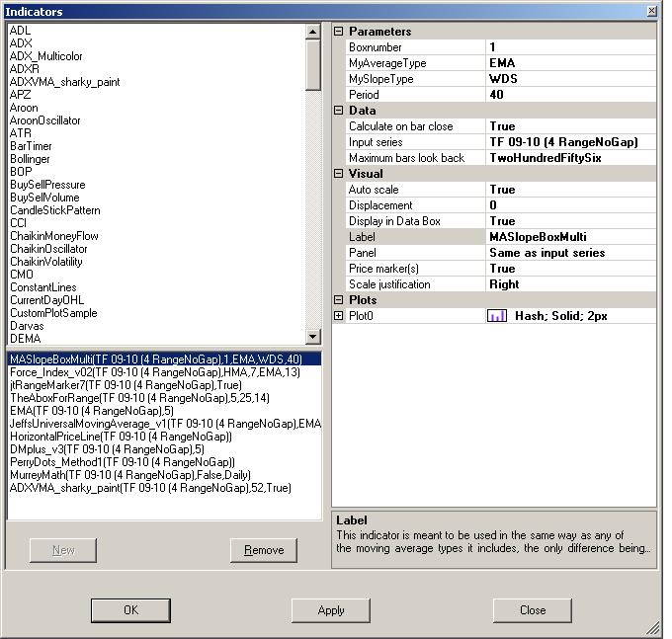The width and height of the screenshot is (672, 639).
Task: Change MySlopeType value WDS
Action: tap(570, 79)
